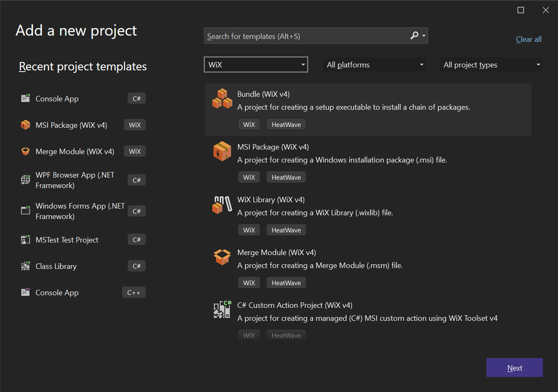
Task: Select the C# Custom Action Project icon
Action: tap(222, 310)
